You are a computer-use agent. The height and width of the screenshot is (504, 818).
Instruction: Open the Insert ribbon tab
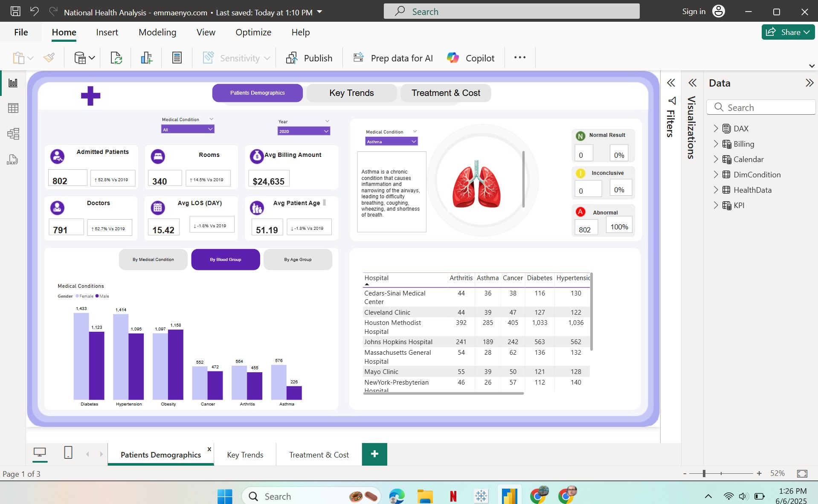pyautogui.click(x=107, y=32)
